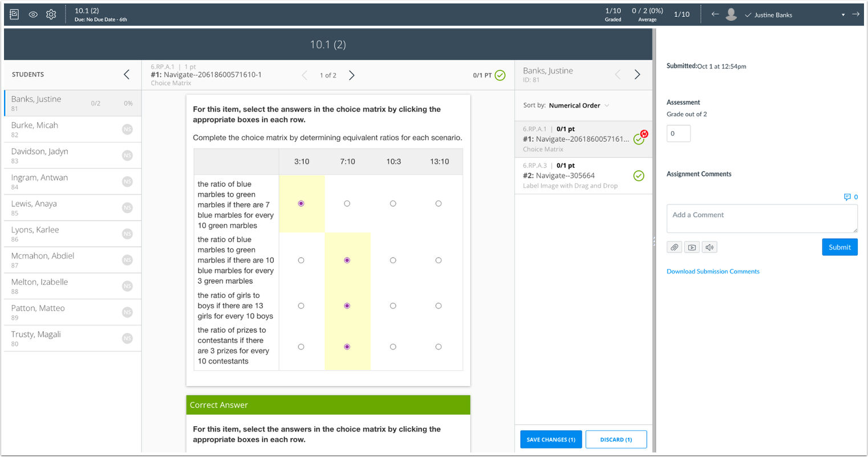Open the gradebook icon in the top toolbar
The width and height of the screenshot is (868, 457).
[14, 14]
